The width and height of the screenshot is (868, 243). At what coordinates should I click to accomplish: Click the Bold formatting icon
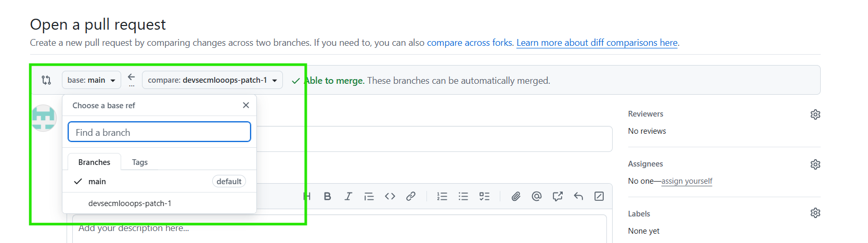(x=327, y=196)
